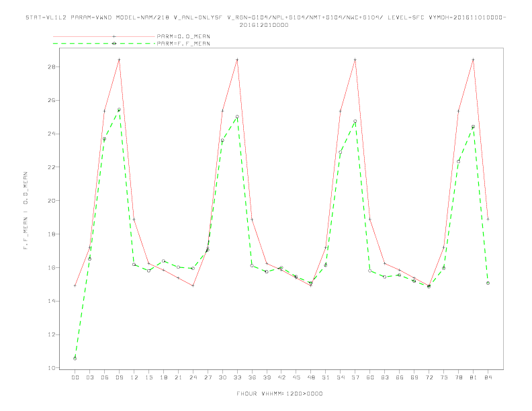The width and height of the screenshot is (532, 411).
Task: Click x-axis tick label 36
Action: click(x=252, y=377)
